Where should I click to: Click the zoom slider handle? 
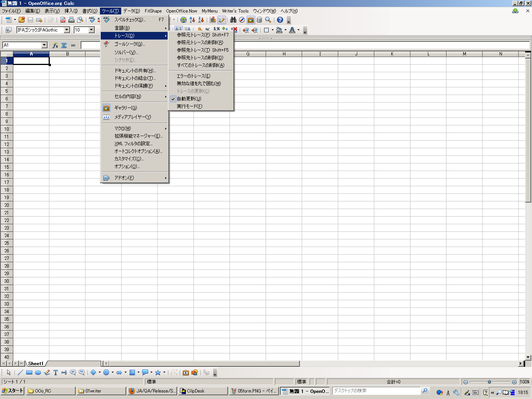point(489,382)
